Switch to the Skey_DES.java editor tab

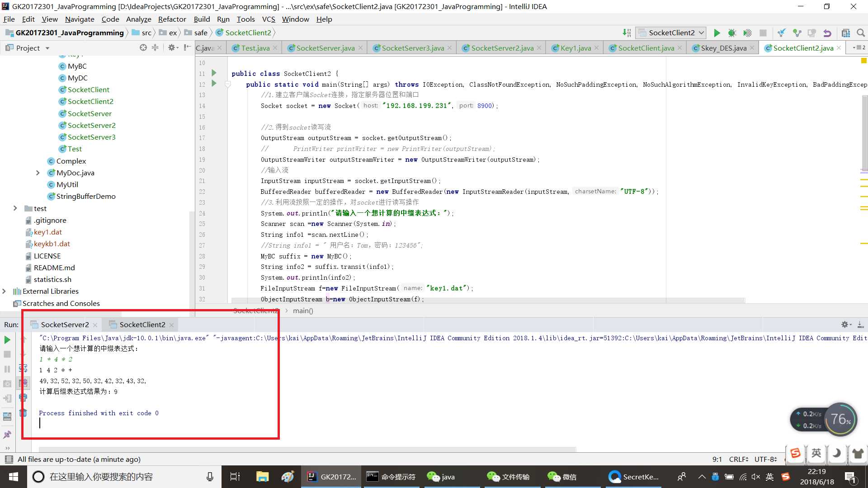(723, 48)
